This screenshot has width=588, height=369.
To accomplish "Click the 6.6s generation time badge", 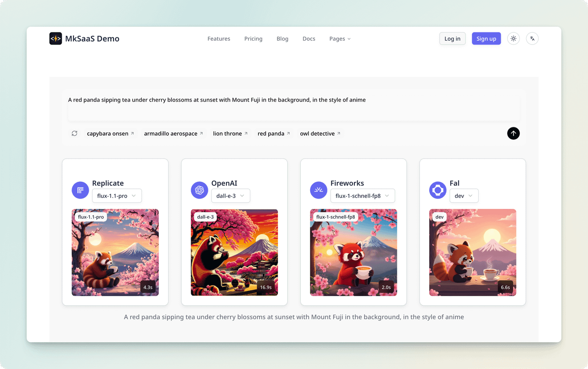I will tap(505, 287).
